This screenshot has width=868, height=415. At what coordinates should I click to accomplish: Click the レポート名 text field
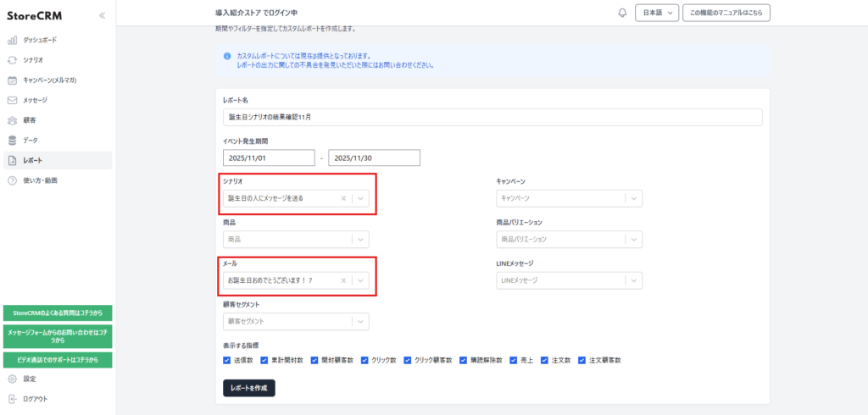pyautogui.click(x=492, y=117)
